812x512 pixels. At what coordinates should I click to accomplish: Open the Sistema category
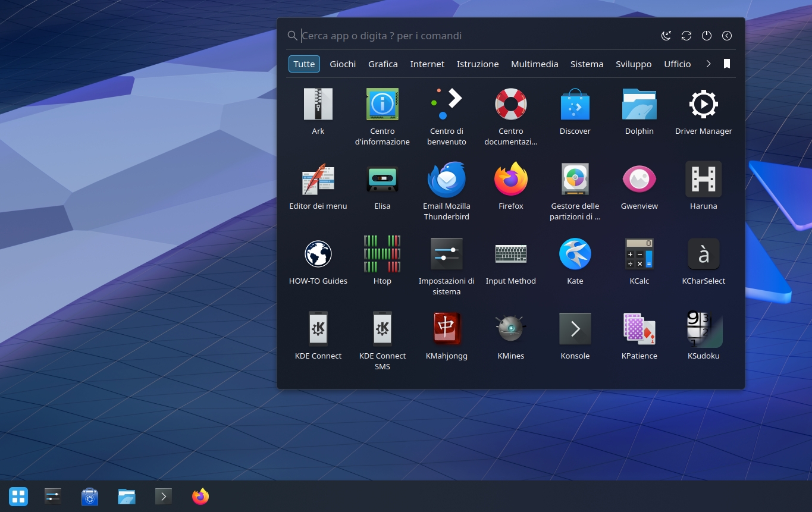(x=587, y=64)
